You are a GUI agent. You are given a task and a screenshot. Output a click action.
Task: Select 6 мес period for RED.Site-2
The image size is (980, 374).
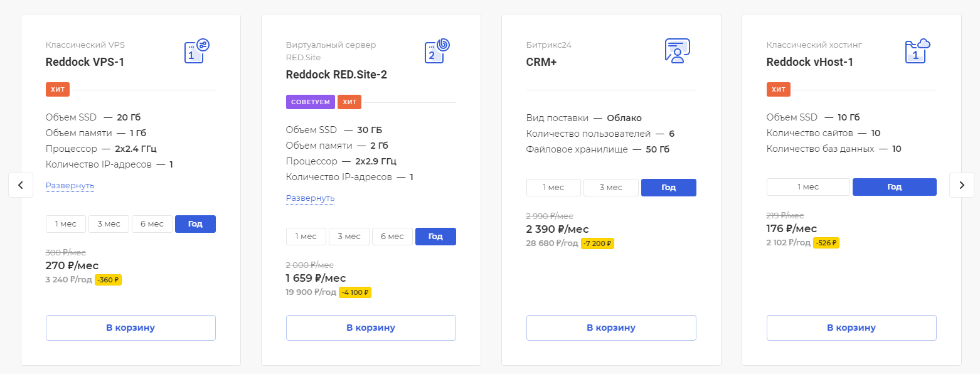[x=392, y=237]
